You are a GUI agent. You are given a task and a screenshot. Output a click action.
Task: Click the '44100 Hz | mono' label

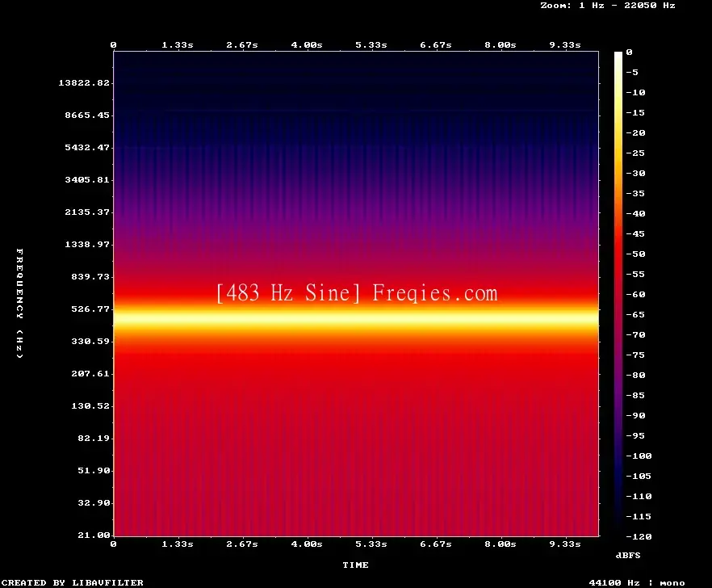[637, 582]
